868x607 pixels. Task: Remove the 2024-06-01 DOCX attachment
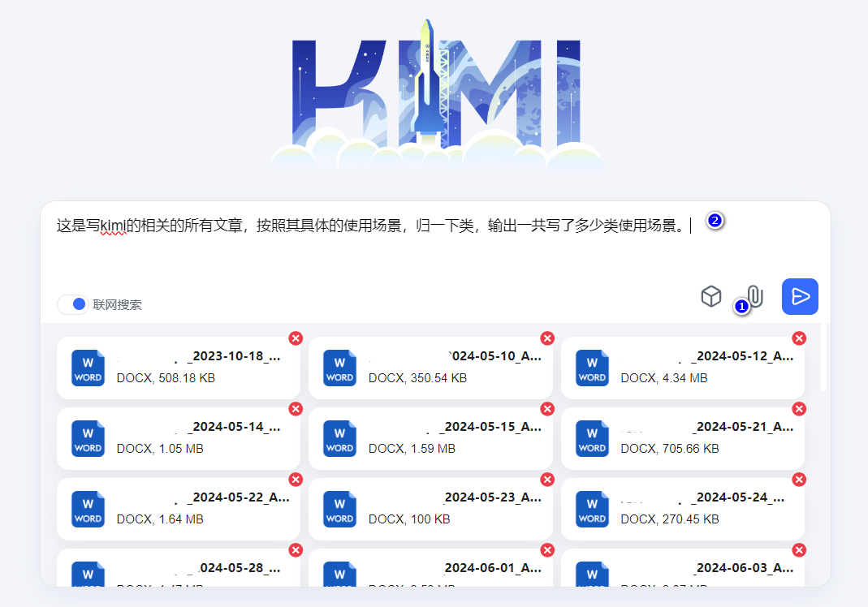pos(547,550)
